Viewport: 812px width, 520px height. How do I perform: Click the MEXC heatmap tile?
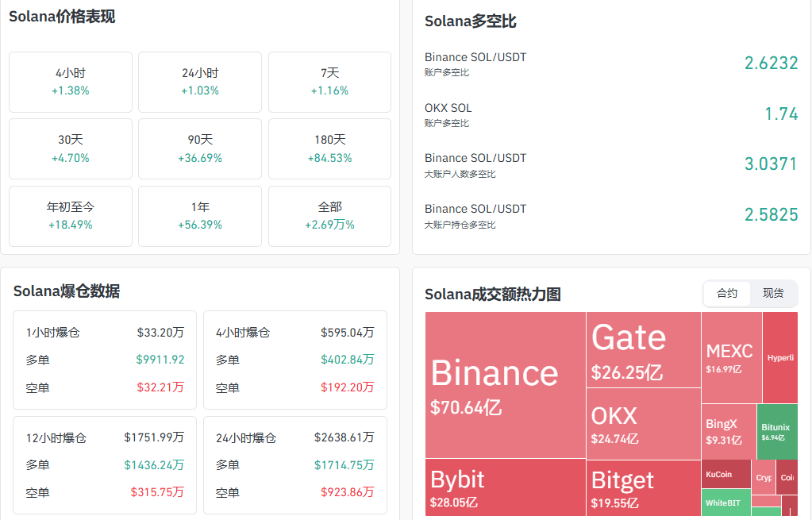732,357
